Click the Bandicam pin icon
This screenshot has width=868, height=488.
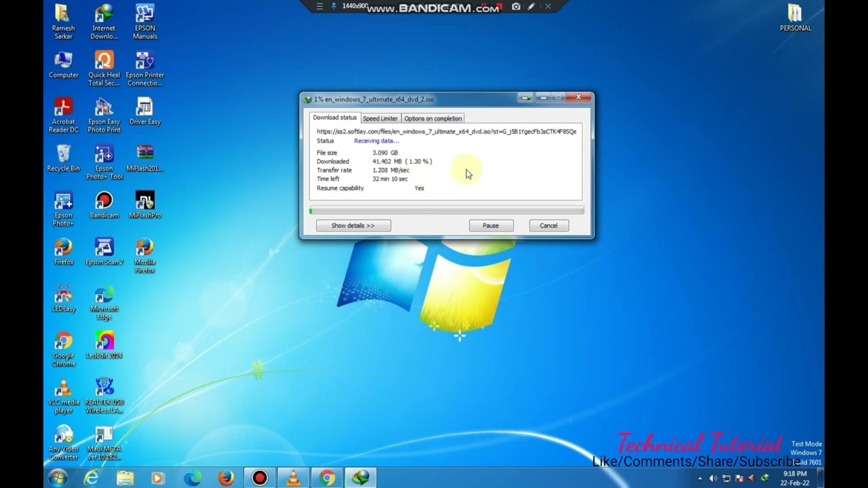pos(334,7)
